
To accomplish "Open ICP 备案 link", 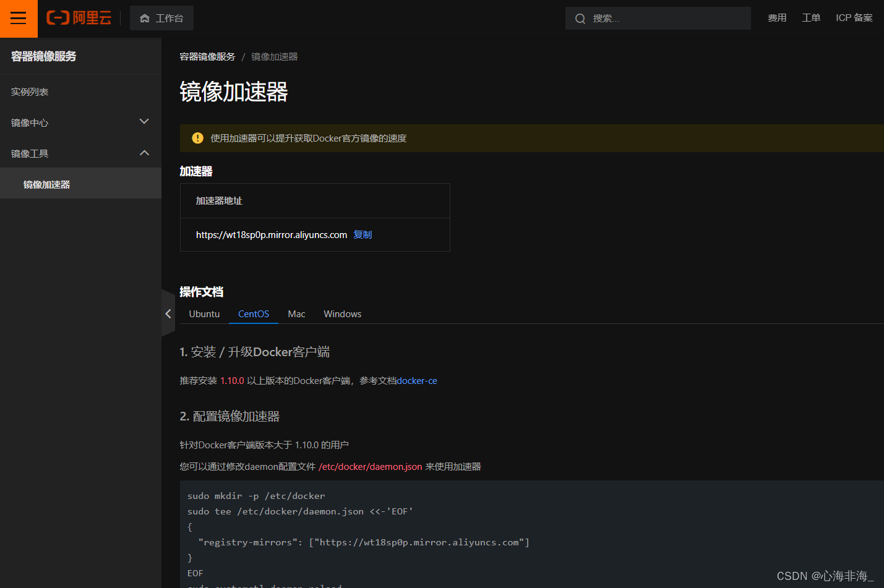I will (854, 18).
